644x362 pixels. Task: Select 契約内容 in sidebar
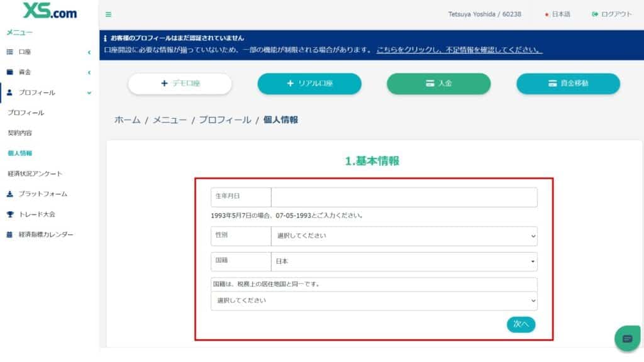click(19, 133)
